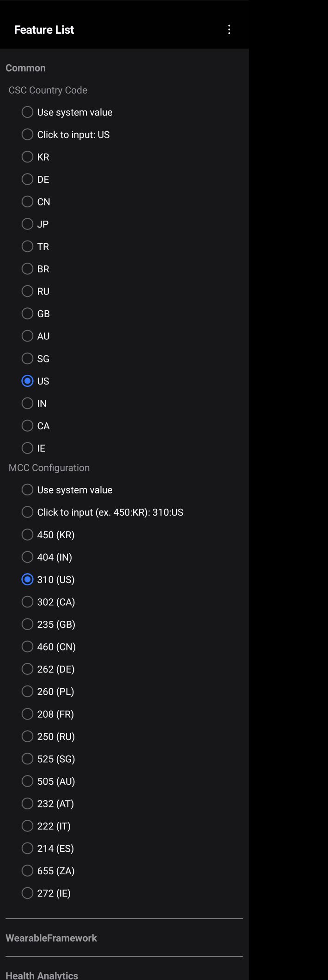This screenshot has width=328, height=980.
Task: Choose Click to input: US option
Action: [x=28, y=134]
